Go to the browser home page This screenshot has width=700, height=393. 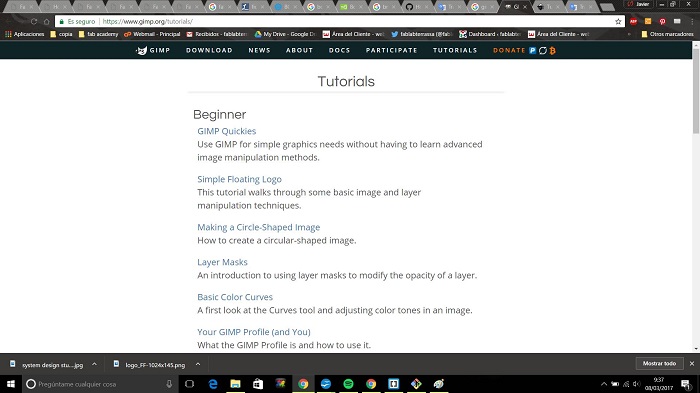(46, 21)
